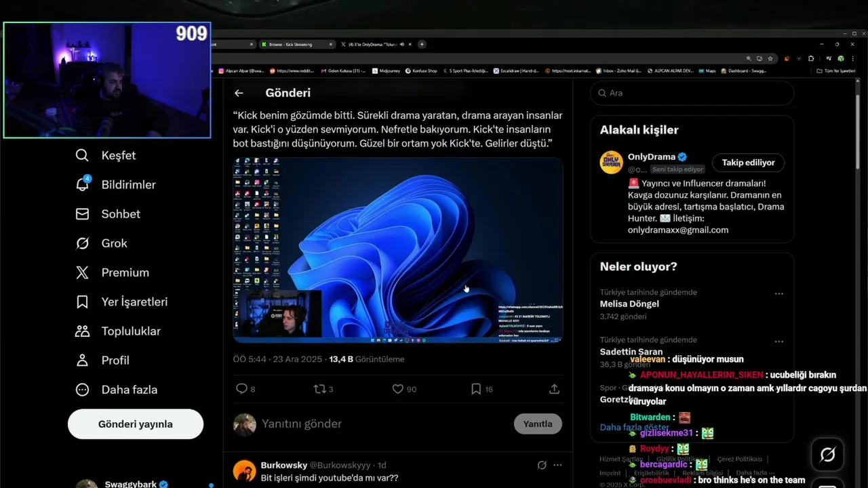
Task: Open Burkowsky's profile name link
Action: tap(284, 465)
